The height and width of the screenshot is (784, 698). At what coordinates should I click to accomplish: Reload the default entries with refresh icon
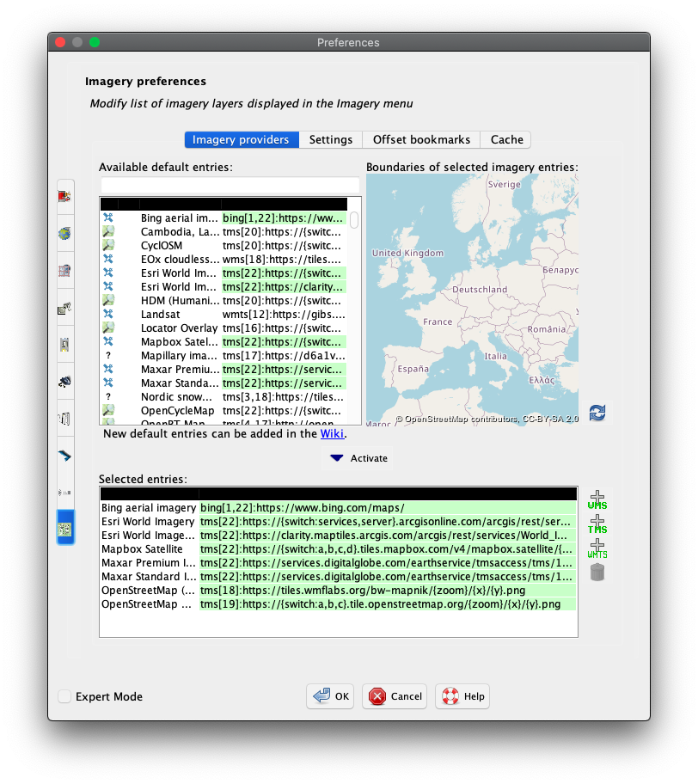[597, 413]
